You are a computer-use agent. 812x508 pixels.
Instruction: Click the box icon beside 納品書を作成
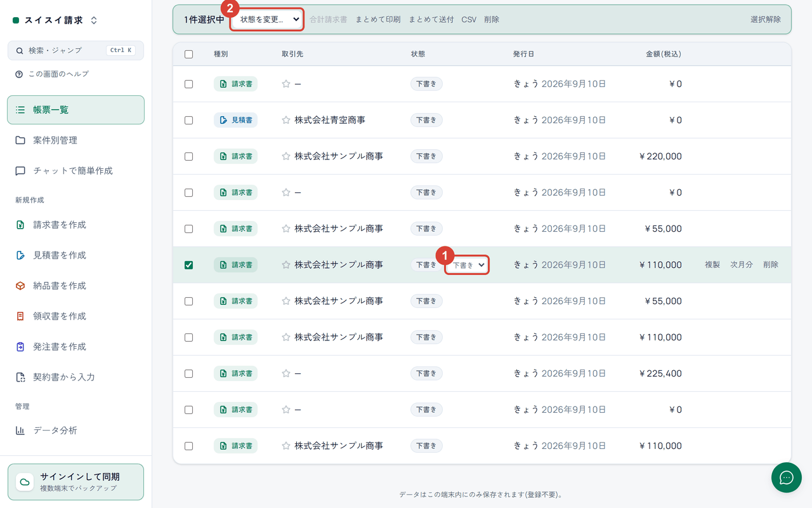pyautogui.click(x=20, y=286)
